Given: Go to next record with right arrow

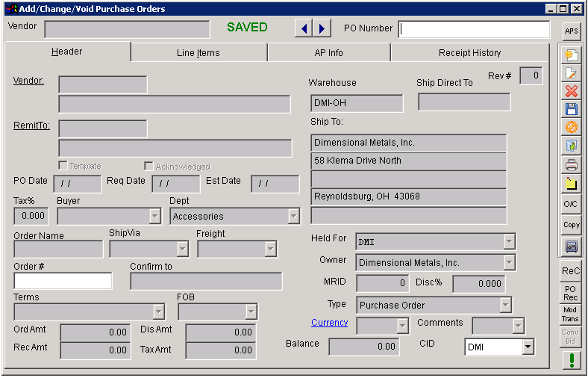Looking at the screenshot, I should click(x=322, y=28).
